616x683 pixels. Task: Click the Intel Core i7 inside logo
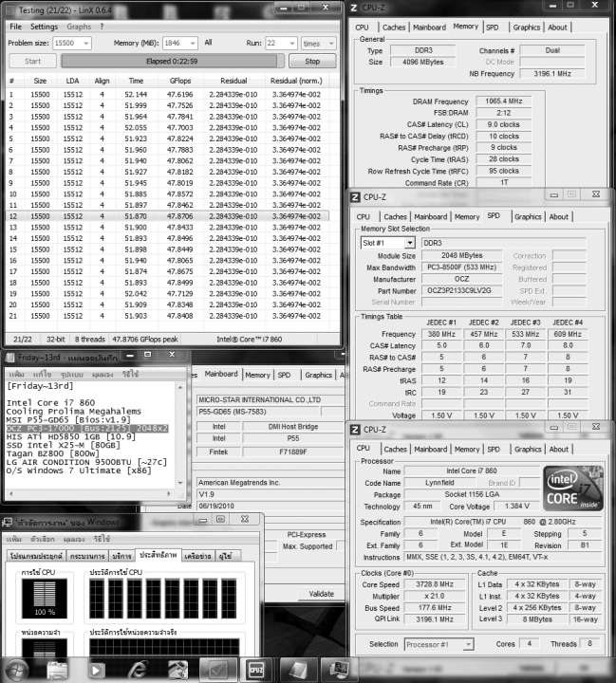573,489
